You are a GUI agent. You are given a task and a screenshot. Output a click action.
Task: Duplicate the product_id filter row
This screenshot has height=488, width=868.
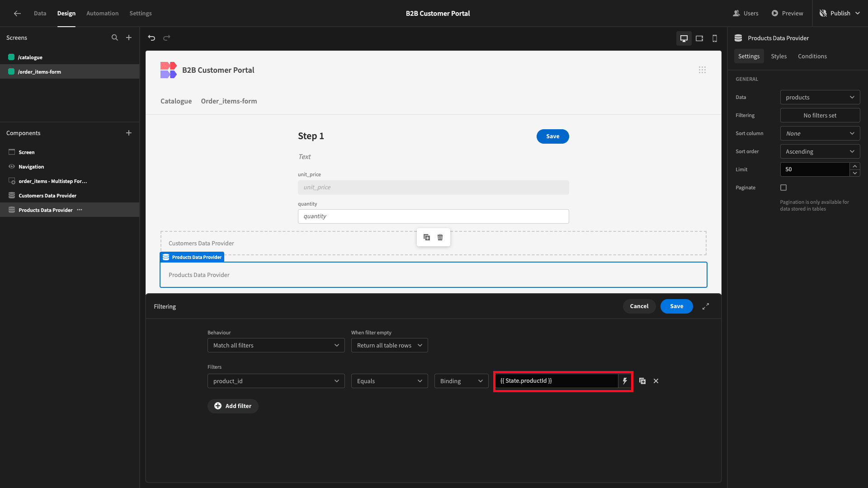pos(642,381)
